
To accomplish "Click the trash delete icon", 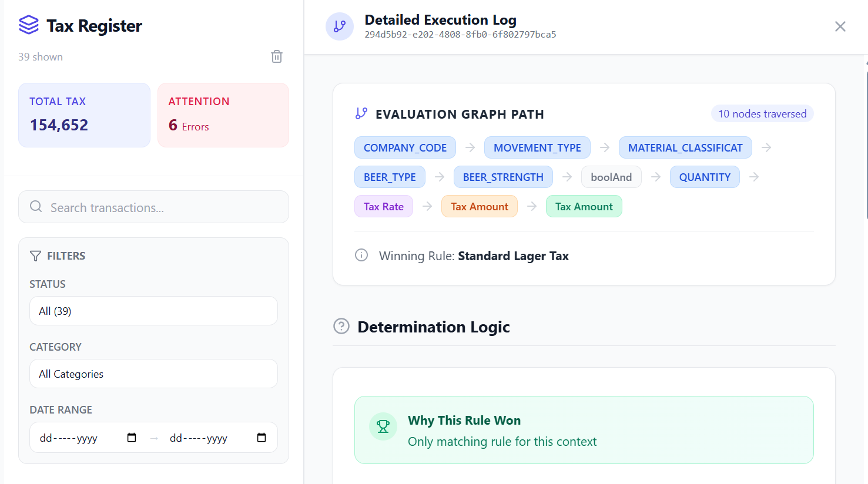I will click(x=277, y=56).
